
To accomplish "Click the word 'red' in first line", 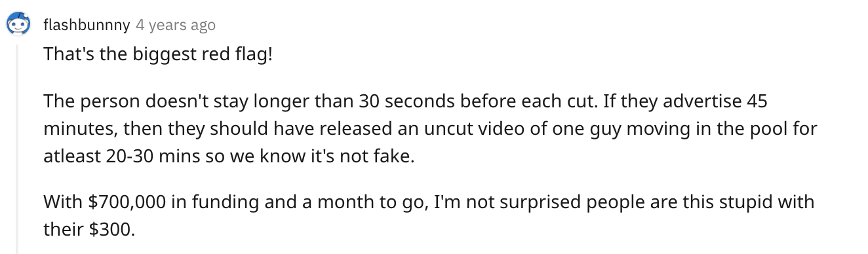I will coord(213,54).
